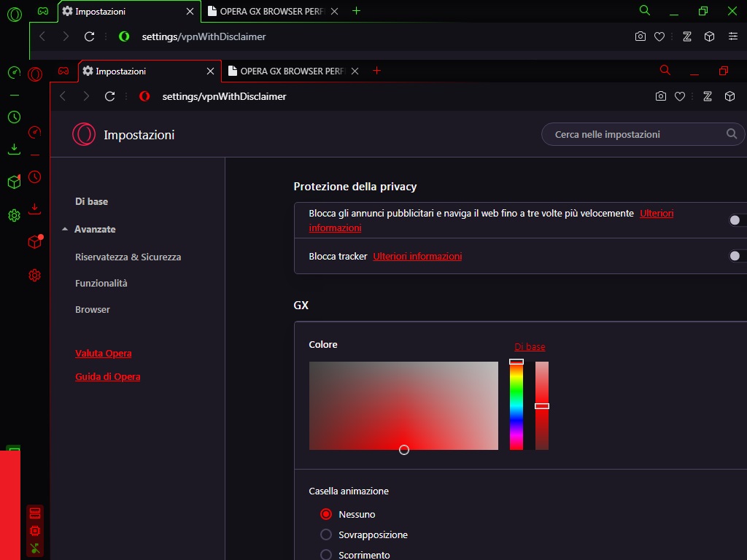Switch to OPERA GX BROWSER tab in red window
Screen dimensions: 747x560
(x=293, y=71)
